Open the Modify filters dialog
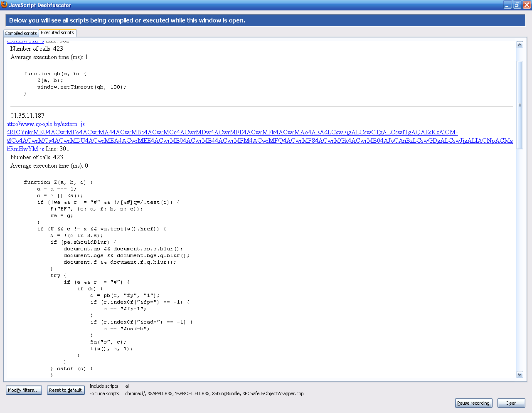 click(24, 390)
